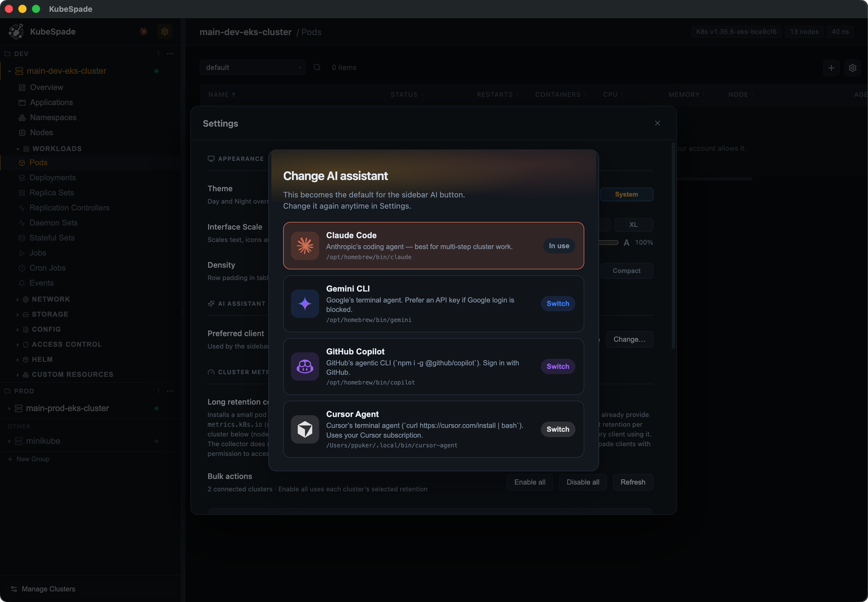Open the AI assistant spark icon in sidebar header

pos(143,32)
